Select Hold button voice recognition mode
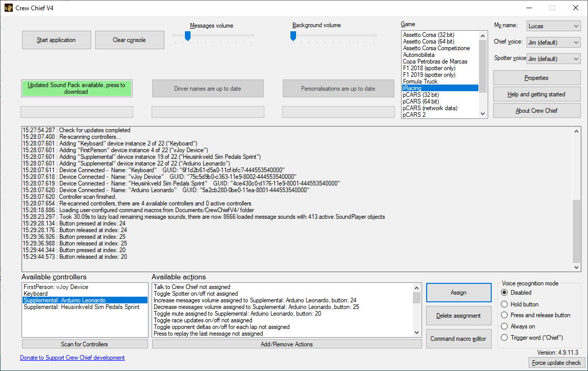Screen dimensions: 588x371 pyautogui.click(x=520, y=304)
